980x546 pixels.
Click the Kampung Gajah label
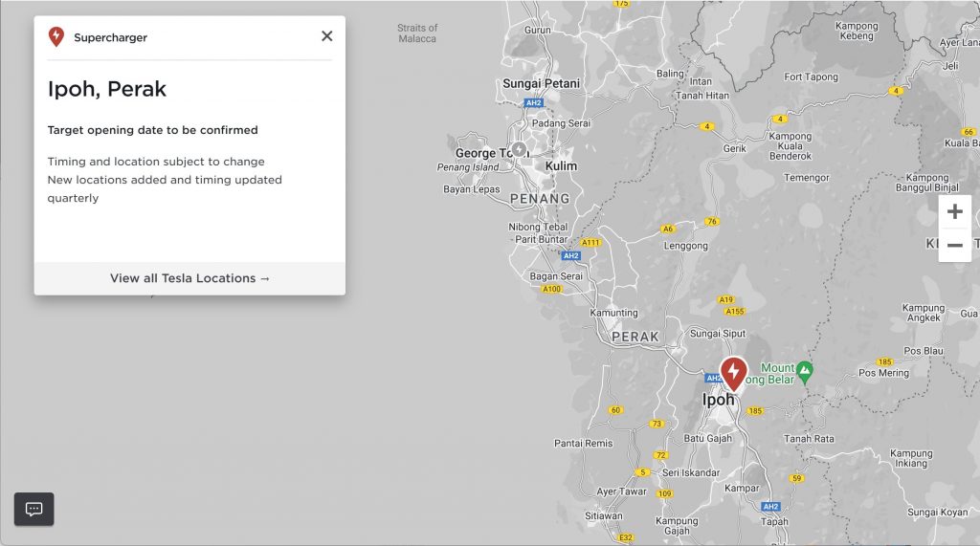click(677, 526)
